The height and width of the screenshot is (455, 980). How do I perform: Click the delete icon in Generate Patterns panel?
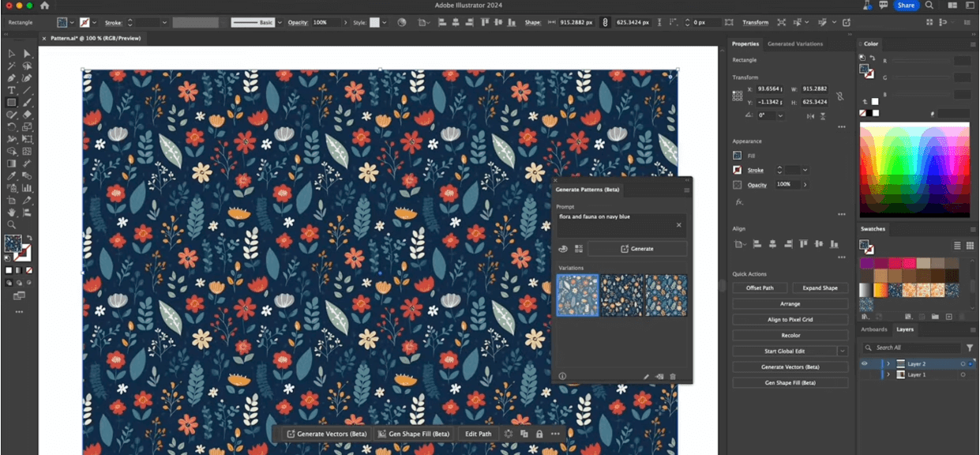click(673, 376)
